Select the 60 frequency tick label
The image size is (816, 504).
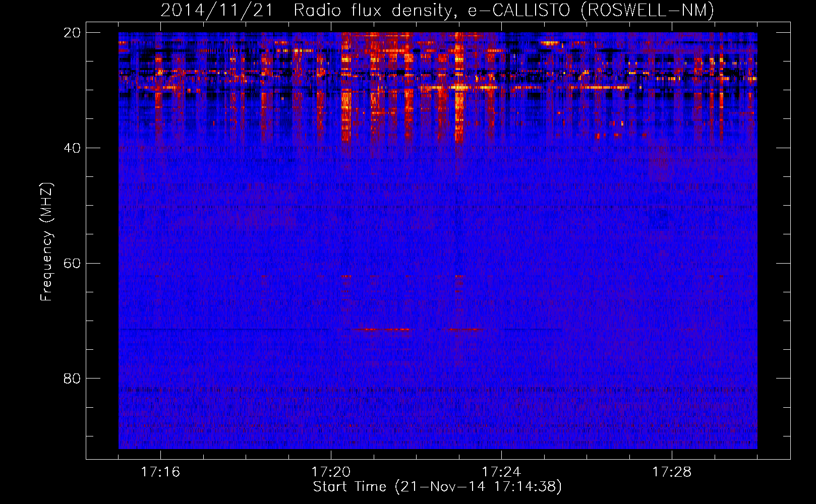72,264
